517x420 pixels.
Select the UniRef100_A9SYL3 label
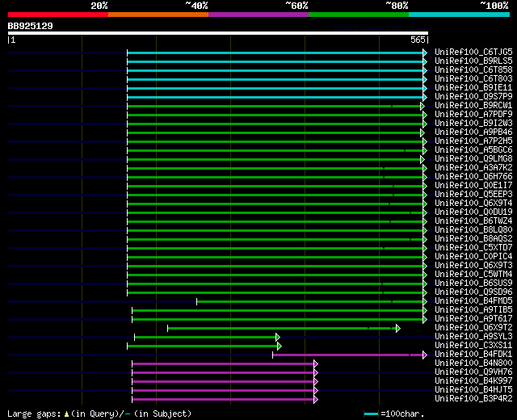473,337
